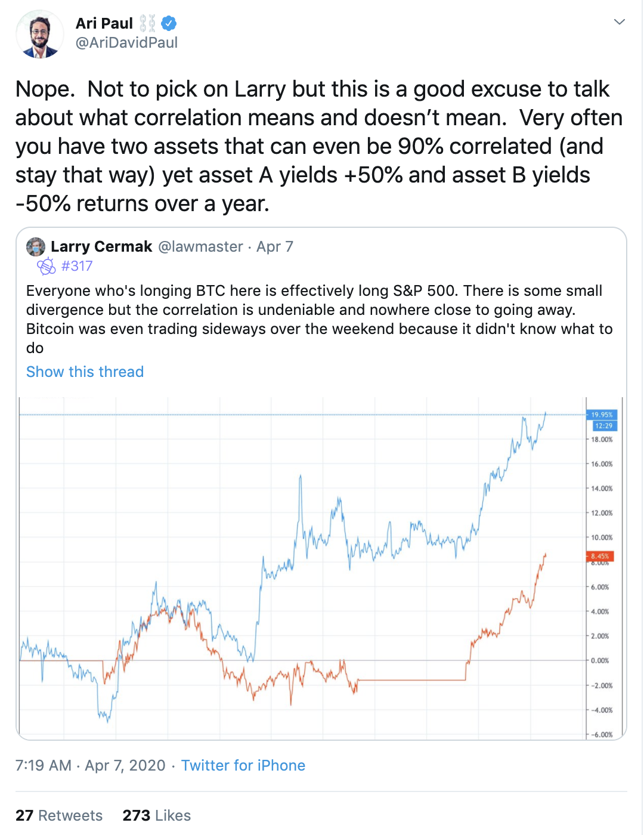644x835 pixels.
Task: Open Larry Cermak's avatar
Action: pos(36,247)
